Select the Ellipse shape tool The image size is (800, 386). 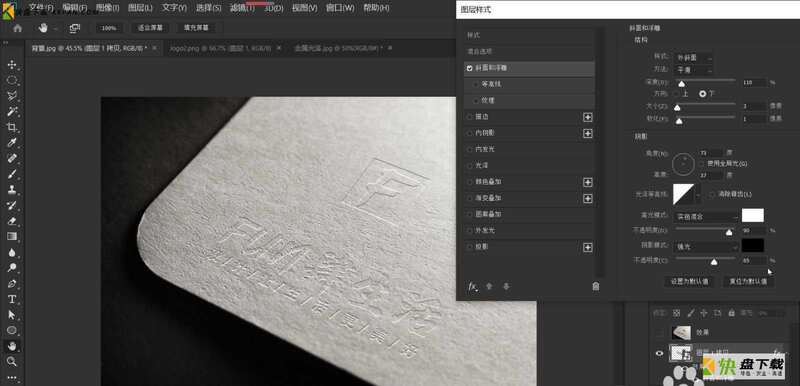click(12, 330)
